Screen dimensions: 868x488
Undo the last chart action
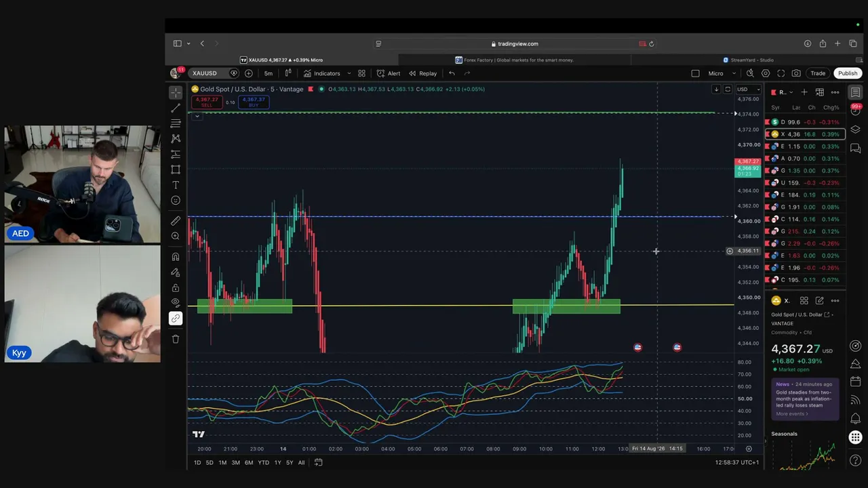coord(452,73)
